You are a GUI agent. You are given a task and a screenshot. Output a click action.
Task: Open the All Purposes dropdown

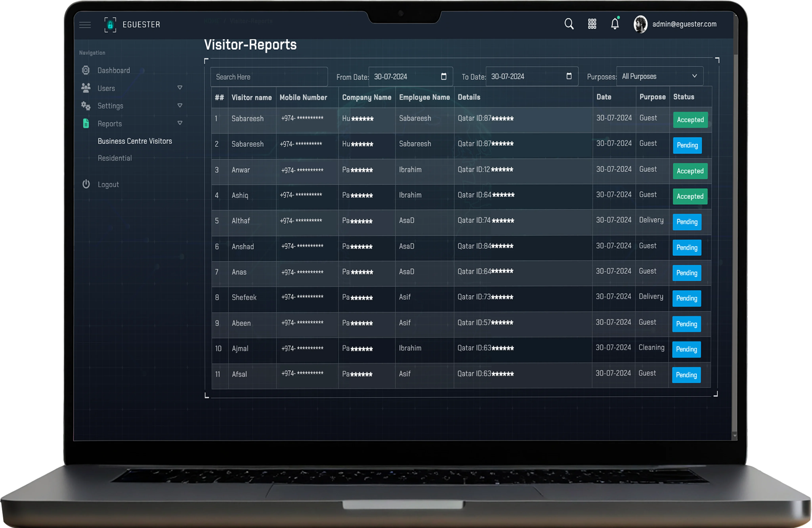click(659, 76)
